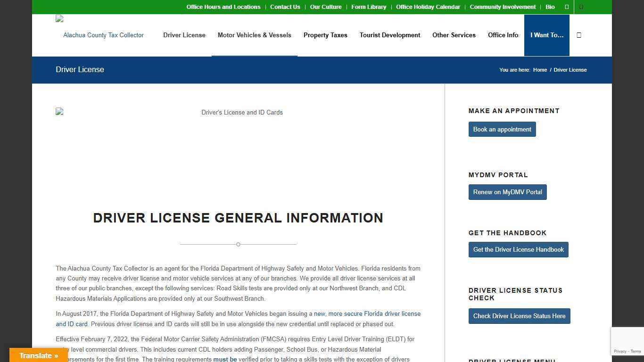644x362 pixels.
Task: Expand the I Want To… menu
Action: coord(546,35)
